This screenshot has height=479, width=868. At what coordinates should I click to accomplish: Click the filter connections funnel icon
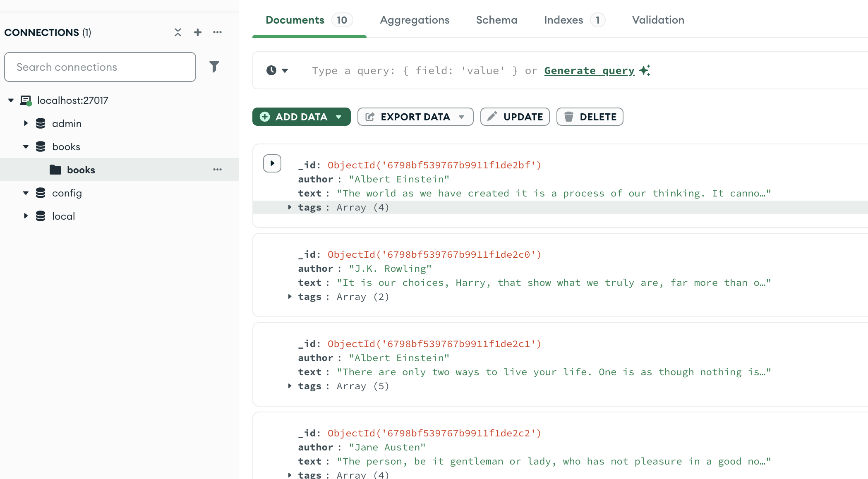[214, 67]
